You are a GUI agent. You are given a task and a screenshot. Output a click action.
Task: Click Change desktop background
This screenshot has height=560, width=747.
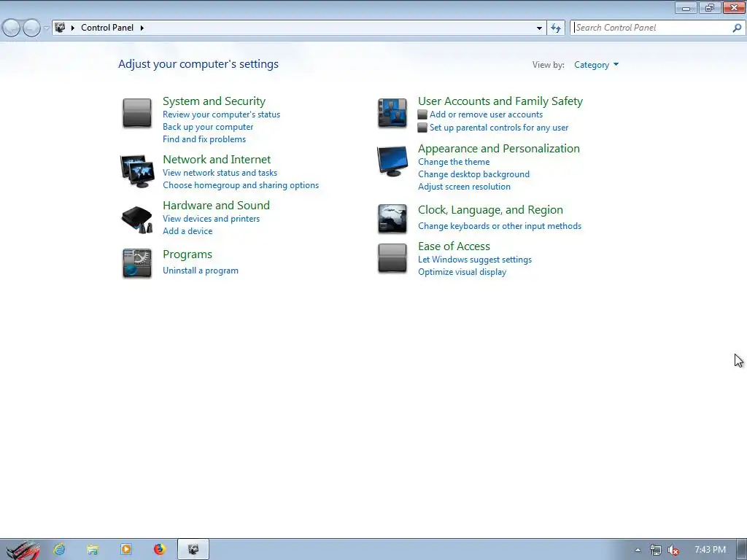tap(473, 174)
